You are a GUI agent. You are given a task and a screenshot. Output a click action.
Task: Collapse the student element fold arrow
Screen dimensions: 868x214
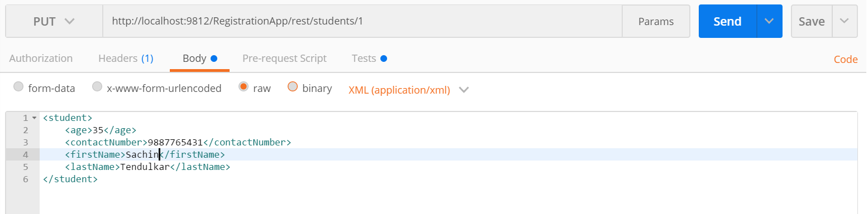click(x=34, y=118)
